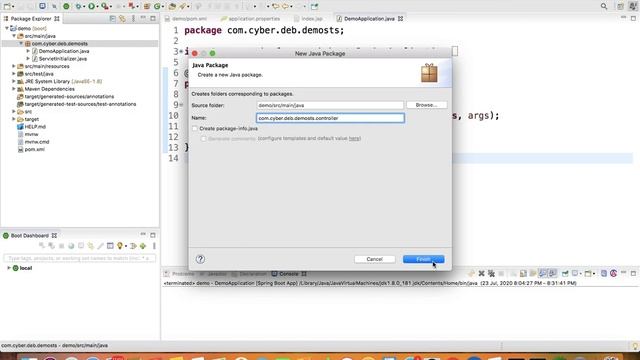Click New Java Package toolbar icon
The width and height of the screenshot is (640, 360).
click(147, 6)
